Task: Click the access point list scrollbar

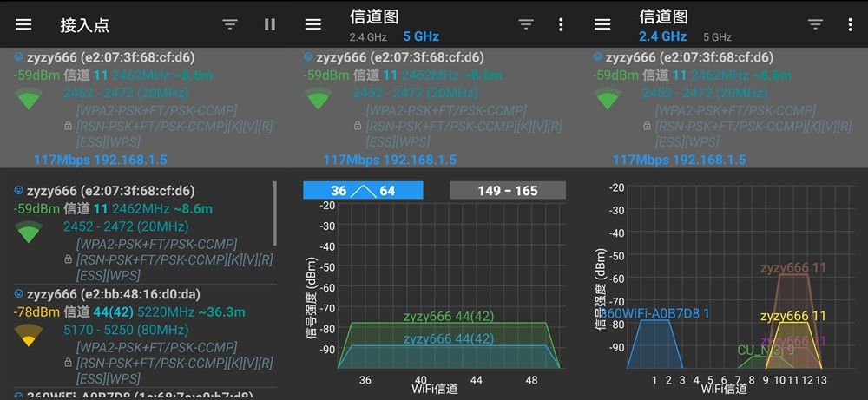Action: pyautogui.click(x=275, y=213)
